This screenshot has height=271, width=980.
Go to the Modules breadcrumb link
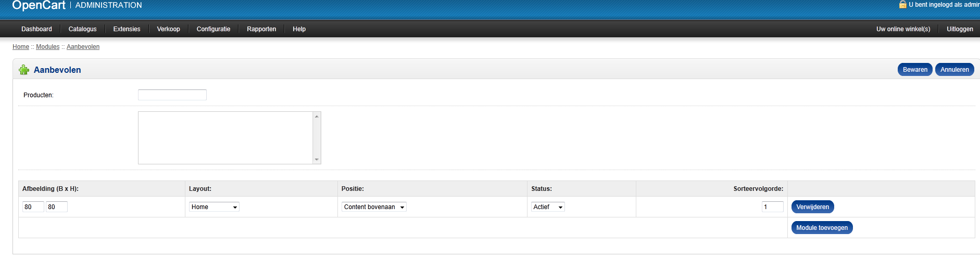(x=47, y=47)
